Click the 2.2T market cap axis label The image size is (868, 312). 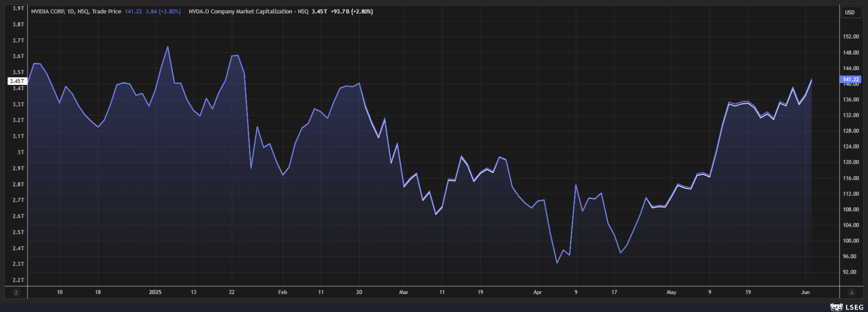(18, 280)
